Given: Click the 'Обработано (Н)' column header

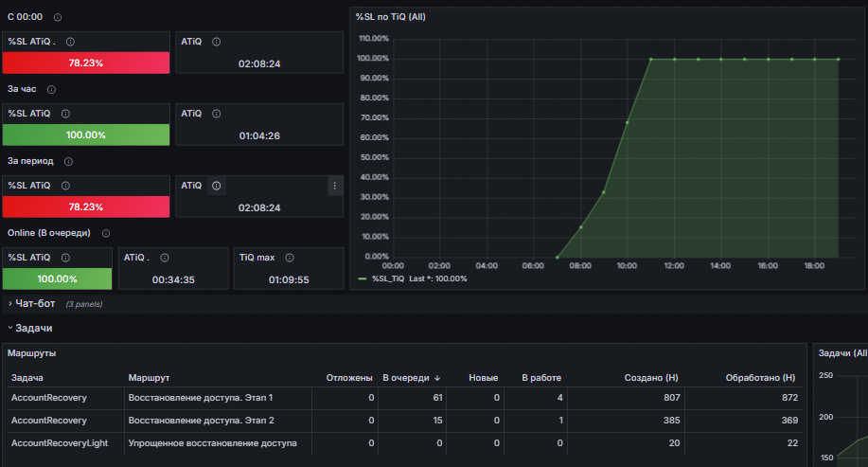Looking at the screenshot, I should (x=761, y=378).
